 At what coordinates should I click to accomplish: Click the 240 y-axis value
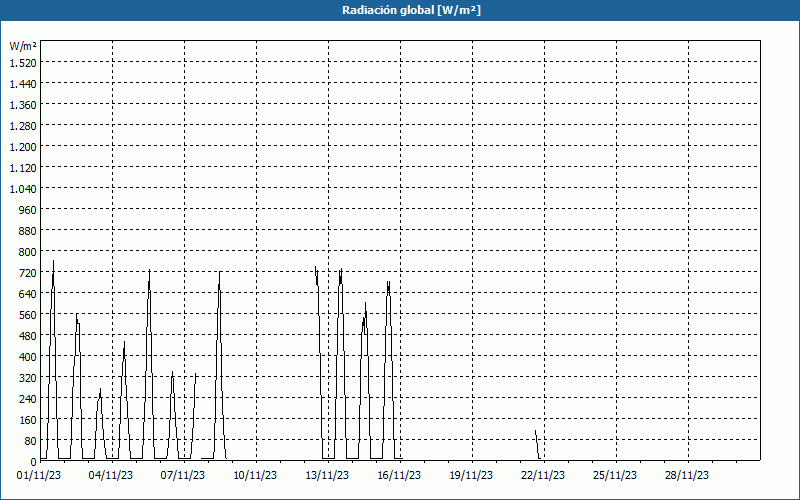click(28, 398)
